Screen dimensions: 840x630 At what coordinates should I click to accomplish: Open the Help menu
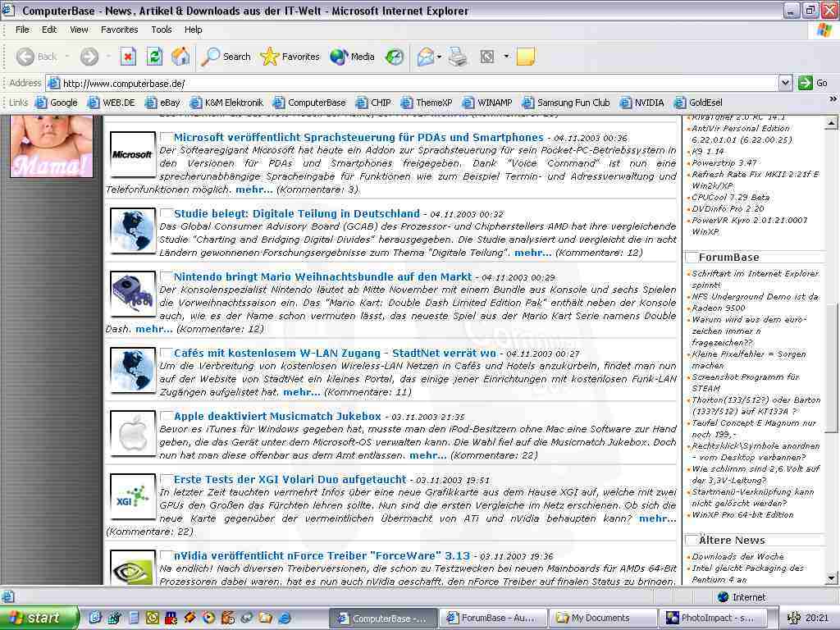(194, 30)
